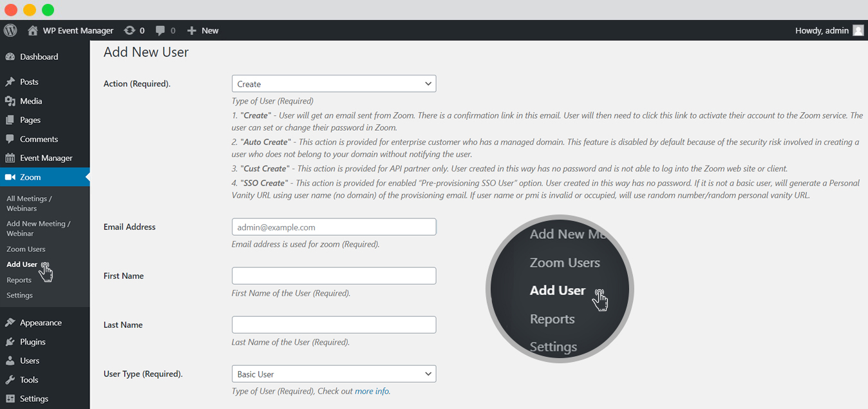Click the 'Email Address' field label
The width and height of the screenshot is (868, 409).
point(129,227)
